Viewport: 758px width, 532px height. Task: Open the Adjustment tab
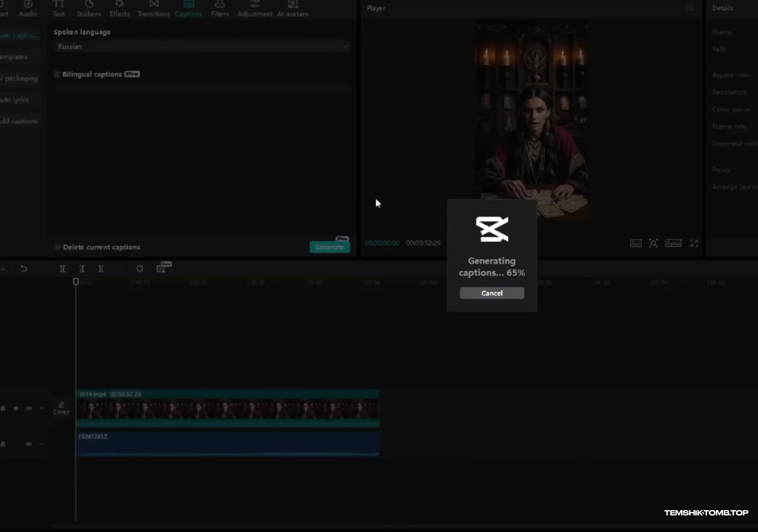pos(255,9)
